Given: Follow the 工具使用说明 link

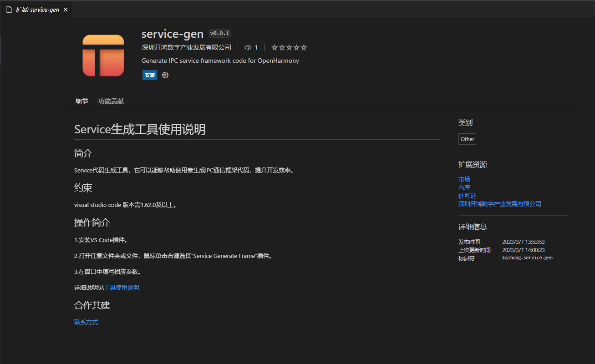Looking at the screenshot, I should 122,288.
